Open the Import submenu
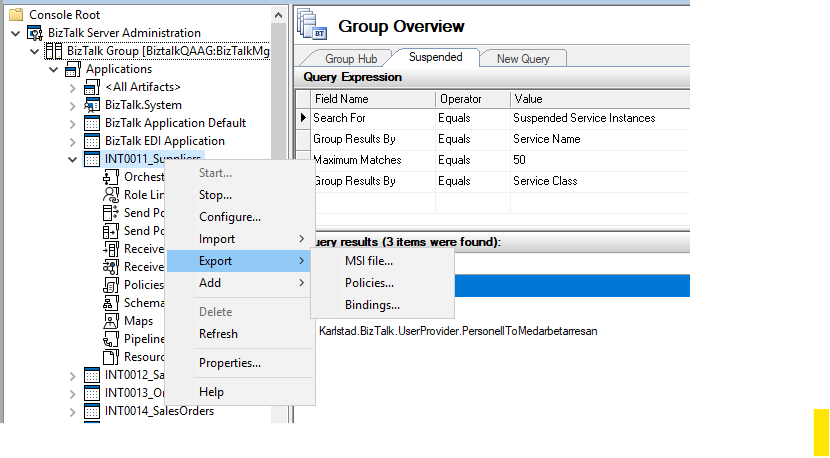 (x=240, y=239)
